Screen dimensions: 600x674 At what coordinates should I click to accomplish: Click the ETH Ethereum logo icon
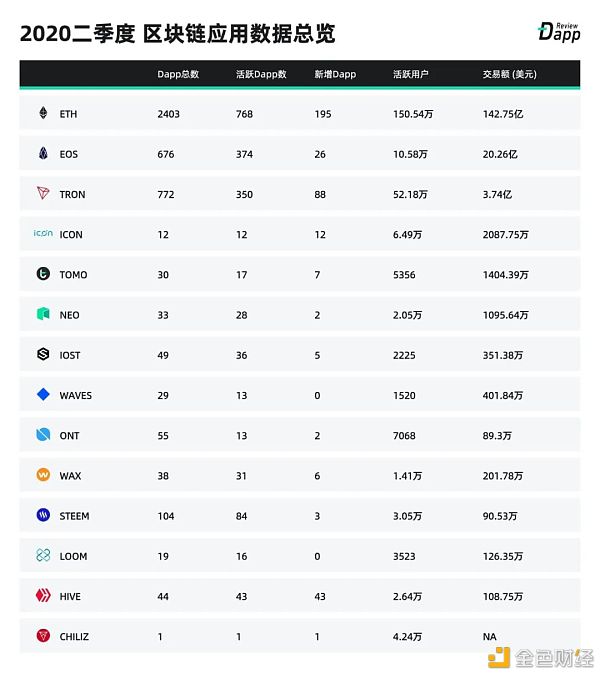tap(43, 114)
